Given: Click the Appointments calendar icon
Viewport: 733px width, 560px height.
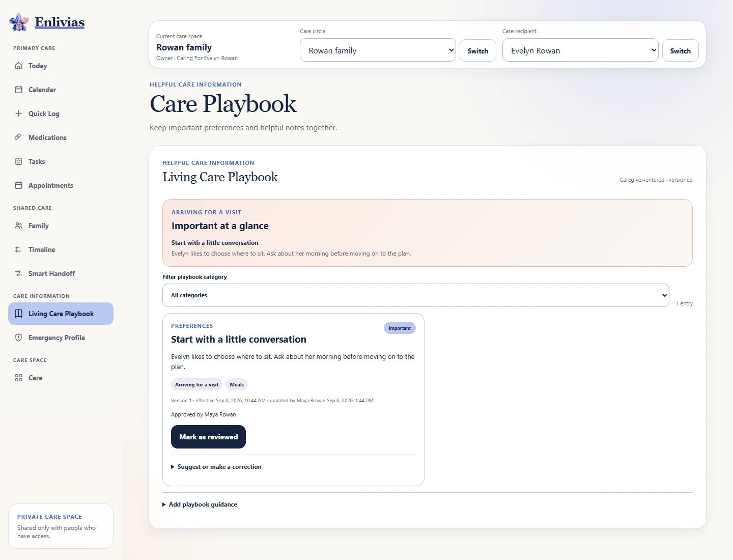Looking at the screenshot, I should click(x=18, y=185).
